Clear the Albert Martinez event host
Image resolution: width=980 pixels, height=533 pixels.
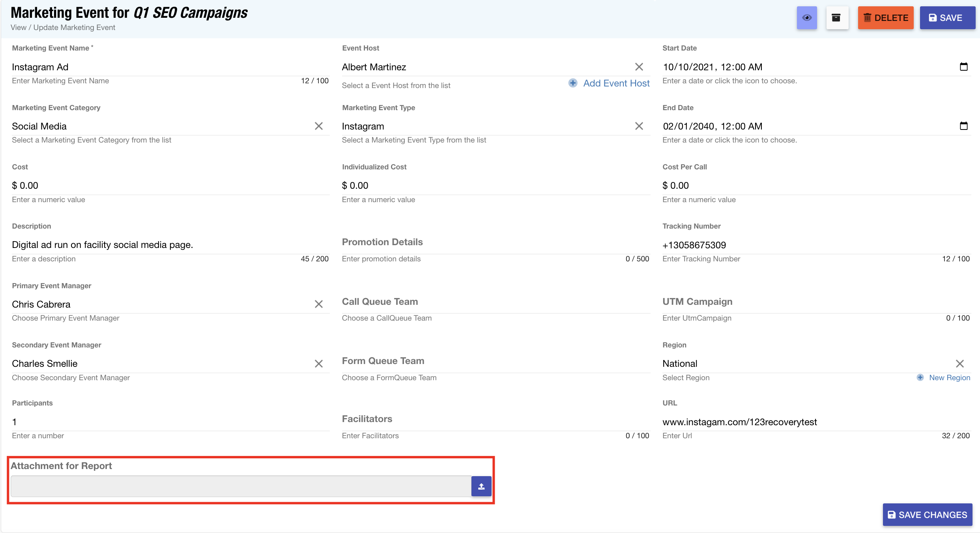coord(639,67)
